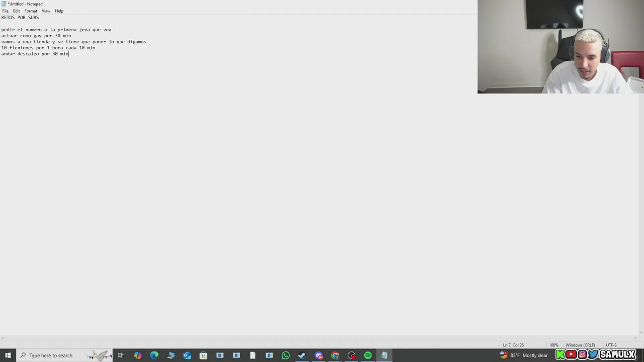Click 'UTF-8' encoding in status bar
Image resolution: width=644 pixels, height=362 pixels.
pyautogui.click(x=611, y=345)
